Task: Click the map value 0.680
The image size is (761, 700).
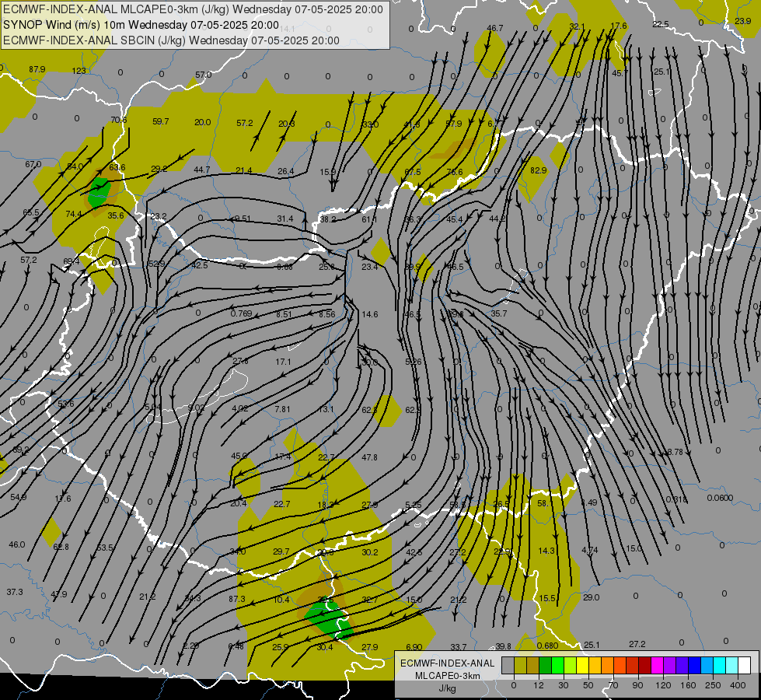Action: pyautogui.click(x=547, y=646)
